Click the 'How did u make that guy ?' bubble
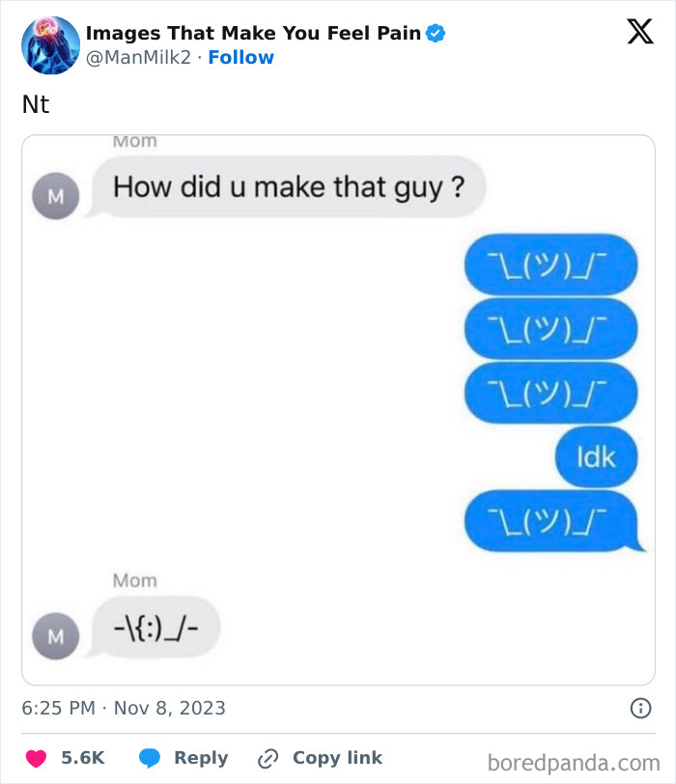This screenshot has height=784, width=676. point(289,186)
